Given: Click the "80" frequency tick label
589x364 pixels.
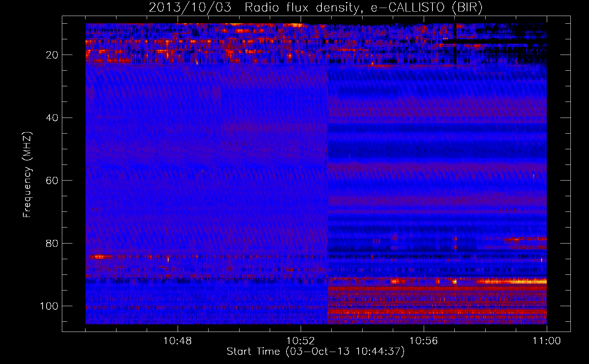Looking at the screenshot, I should click(x=52, y=243).
